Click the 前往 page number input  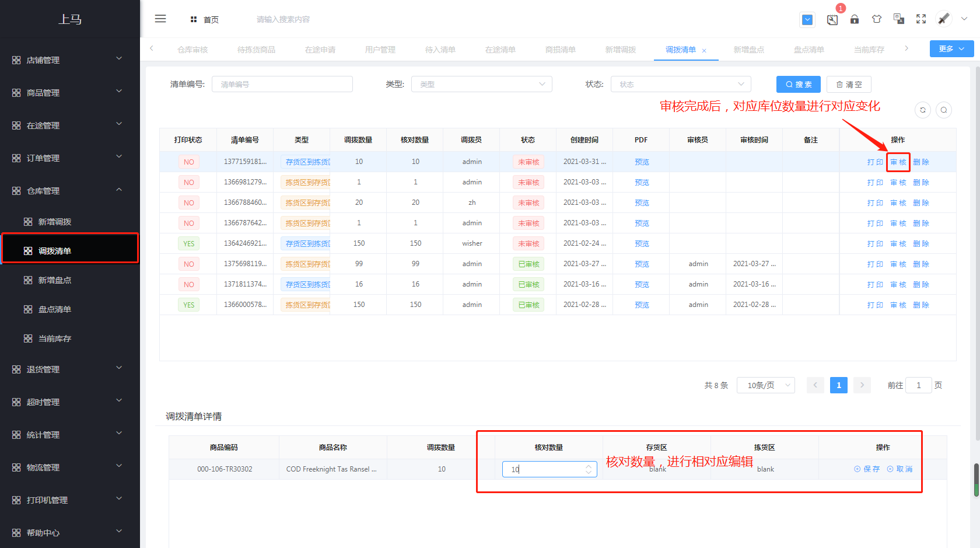[919, 385]
